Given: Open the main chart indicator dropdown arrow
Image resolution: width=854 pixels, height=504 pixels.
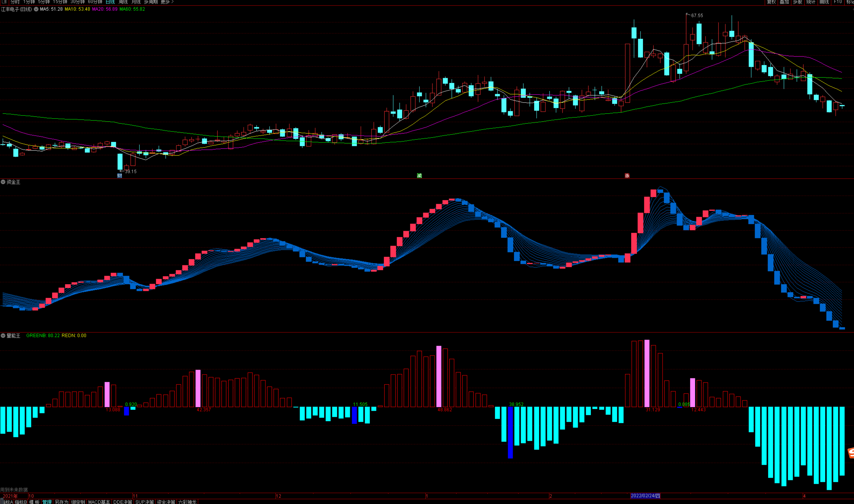Looking at the screenshot, I should click(x=36, y=9).
